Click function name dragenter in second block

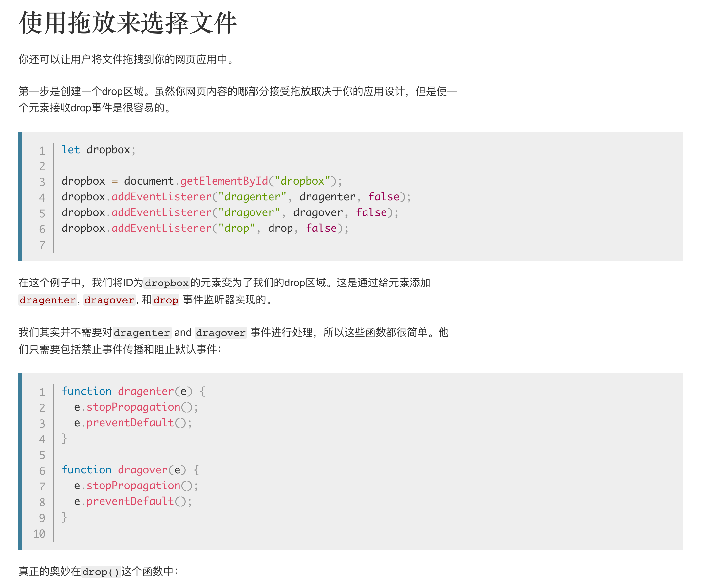[146, 391]
